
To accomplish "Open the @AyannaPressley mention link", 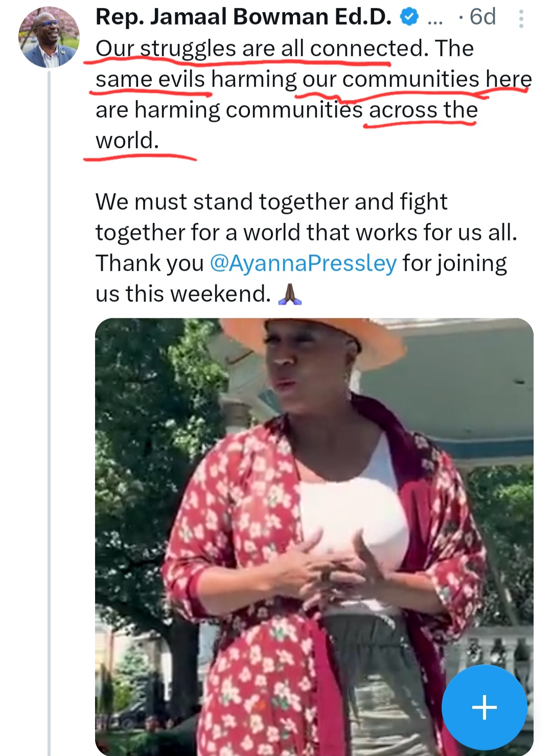I will (303, 263).
